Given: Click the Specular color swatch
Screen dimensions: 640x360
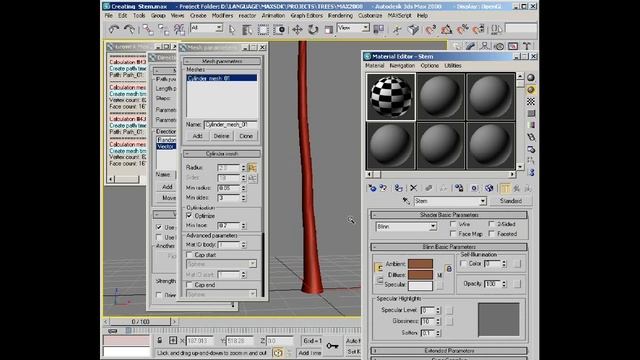Looking at the screenshot, I should (420, 286).
